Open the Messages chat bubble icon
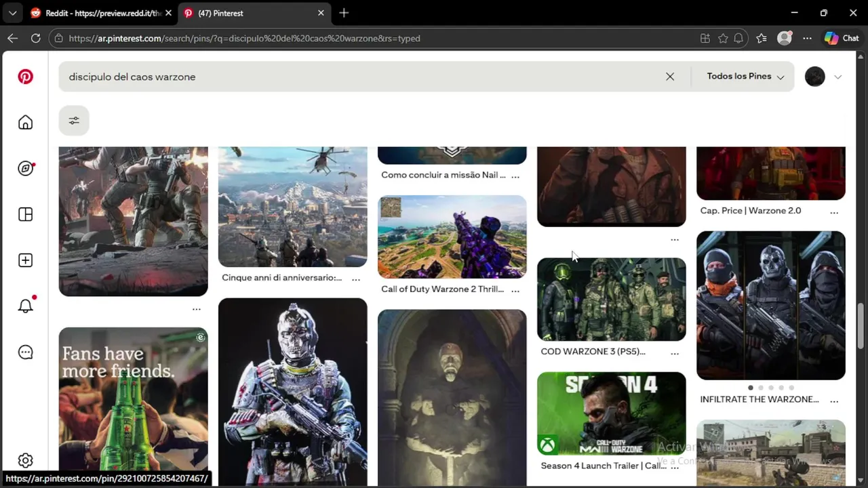 tap(25, 352)
